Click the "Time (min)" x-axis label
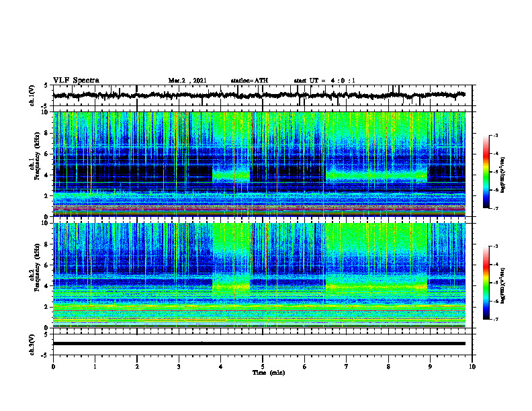The image size is (532, 411). tap(269, 373)
